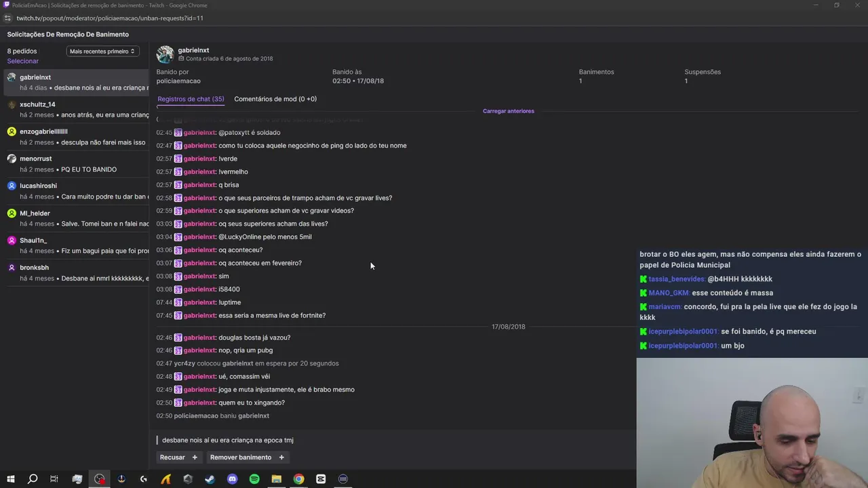Open Windows taskbar search

[33, 479]
